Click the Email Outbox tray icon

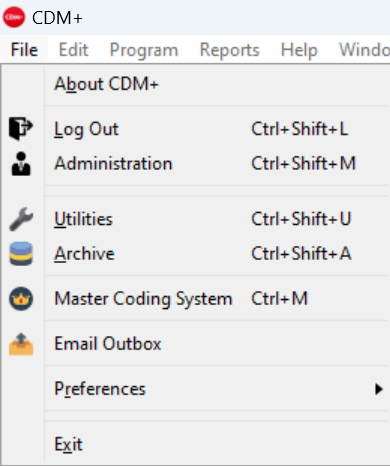coord(21,344)
